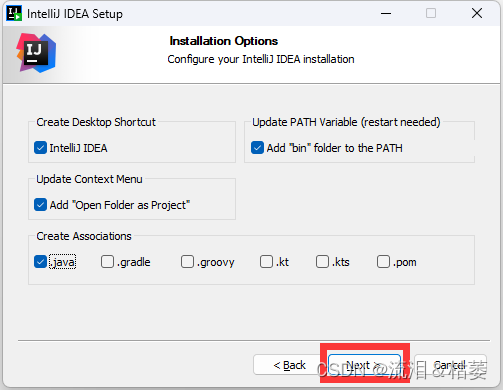Image resolution: width=503 pixels, height=390 pixels.
Task: Click the disabled maximize window button
Action: pyautogui.click(x=431, y=13)
